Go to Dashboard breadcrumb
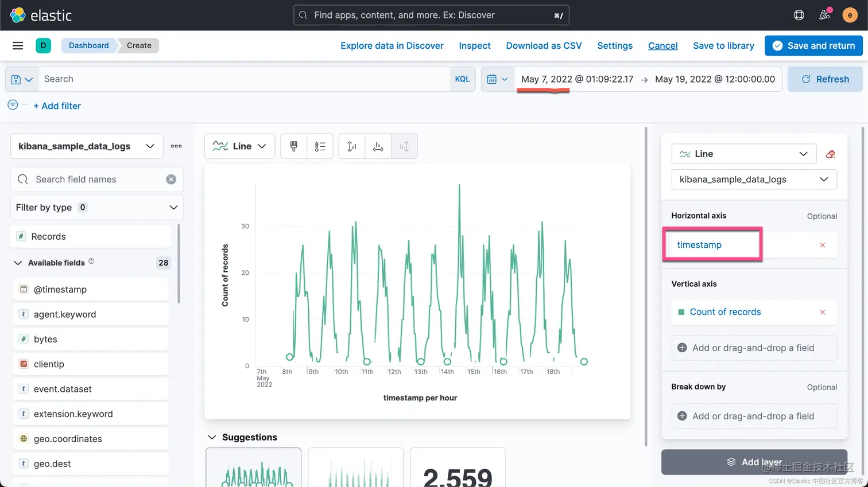This screenshot has width=868, height=487. point(89,45)
